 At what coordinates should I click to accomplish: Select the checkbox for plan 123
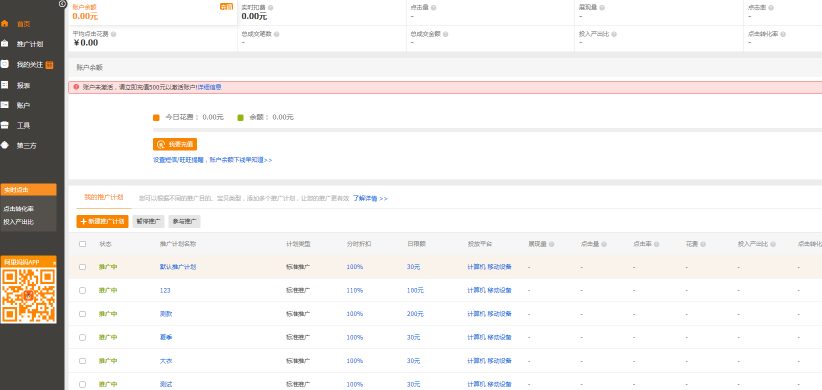click(82, 290)
